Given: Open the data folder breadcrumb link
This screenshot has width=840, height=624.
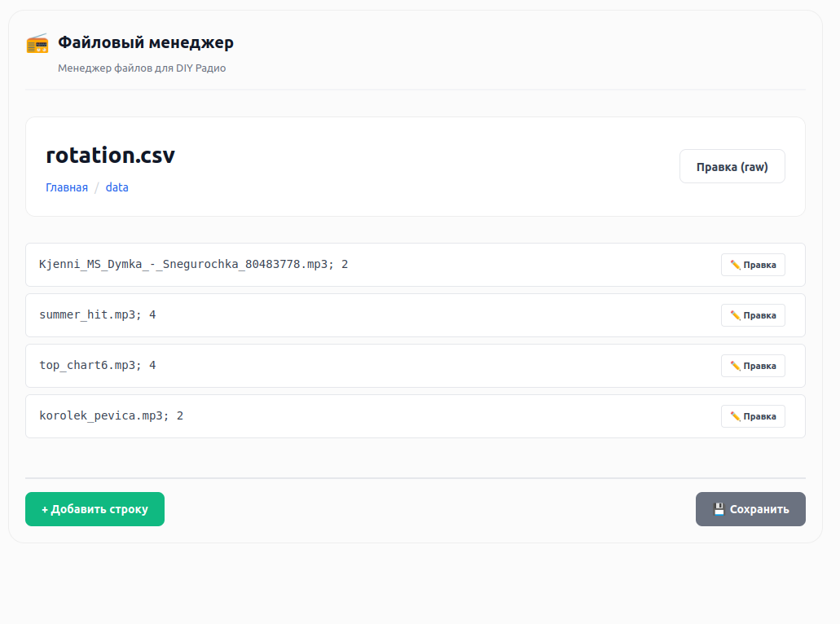Looking at the screenshot, I should 117,187.
